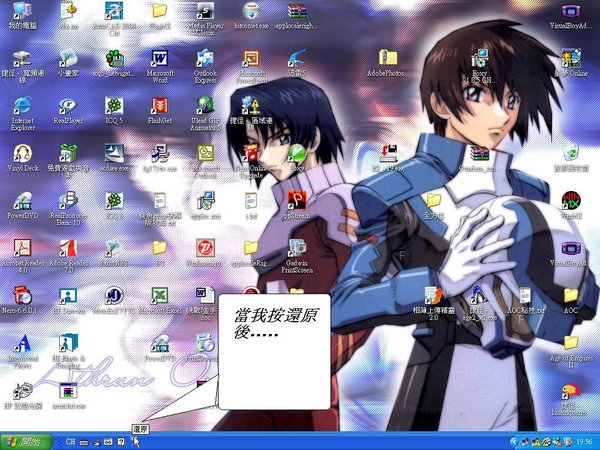Expand hidden tray icons arrow

click(514, 442)
